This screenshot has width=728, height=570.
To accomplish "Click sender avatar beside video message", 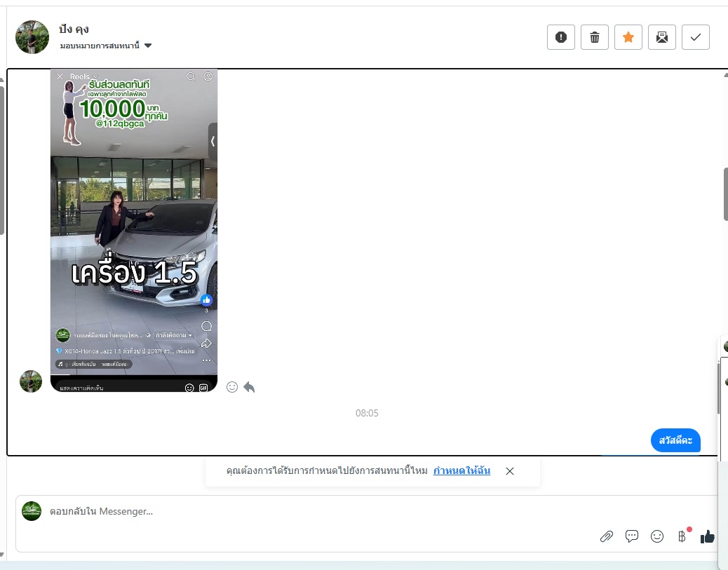I will tap(31, 381).
